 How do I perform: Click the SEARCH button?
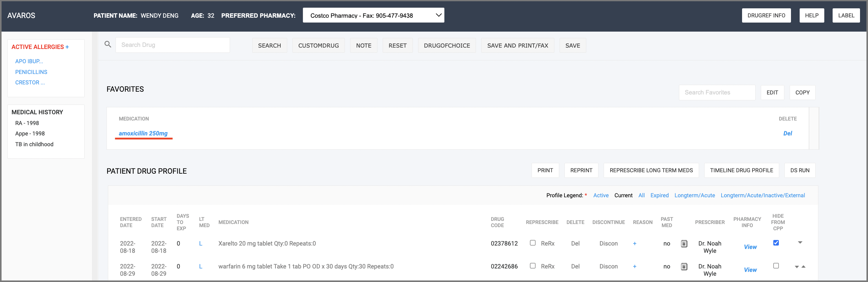click(x=270, y=45)
